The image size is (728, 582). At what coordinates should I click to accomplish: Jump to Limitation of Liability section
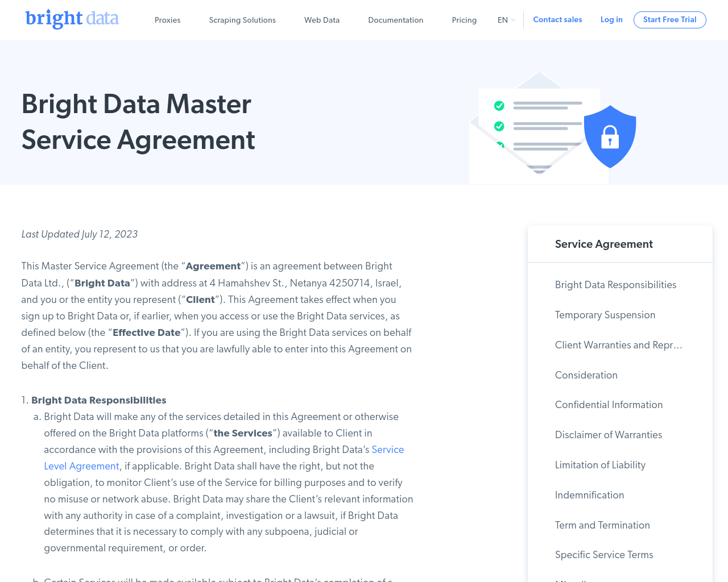pos(600,465)
